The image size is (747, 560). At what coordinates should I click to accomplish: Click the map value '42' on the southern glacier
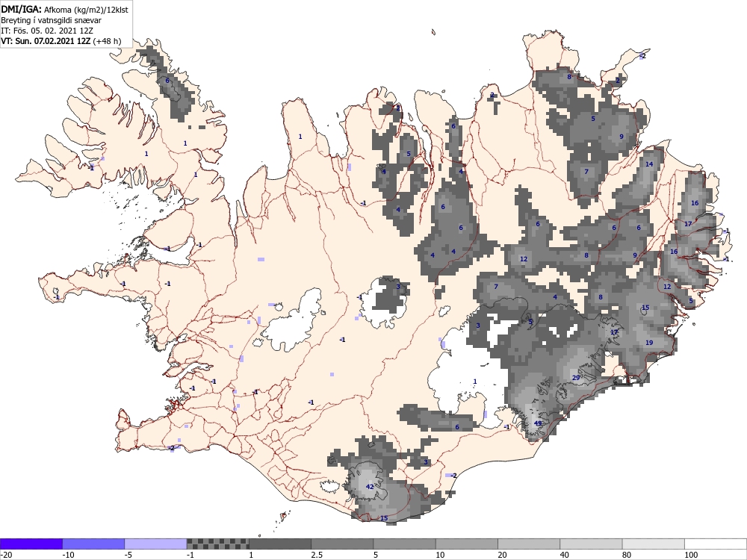click(370, 486)
